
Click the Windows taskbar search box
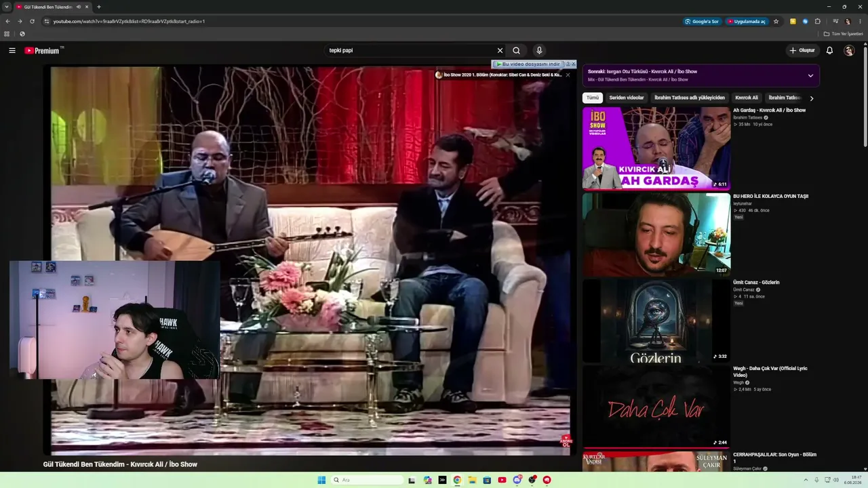point(368,480)
